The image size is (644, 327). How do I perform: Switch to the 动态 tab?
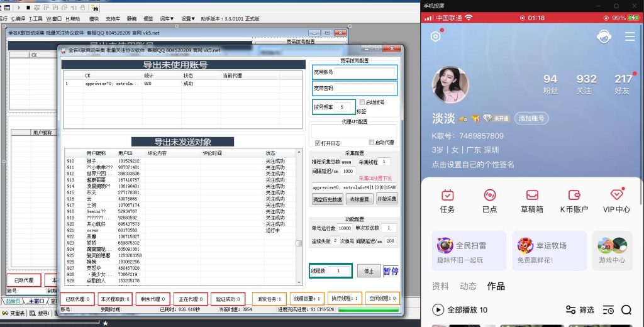coord(468,286)
